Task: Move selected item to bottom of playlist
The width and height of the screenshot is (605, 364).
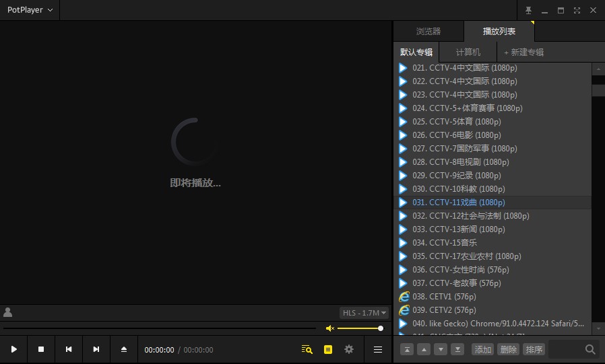Action: 457,349
